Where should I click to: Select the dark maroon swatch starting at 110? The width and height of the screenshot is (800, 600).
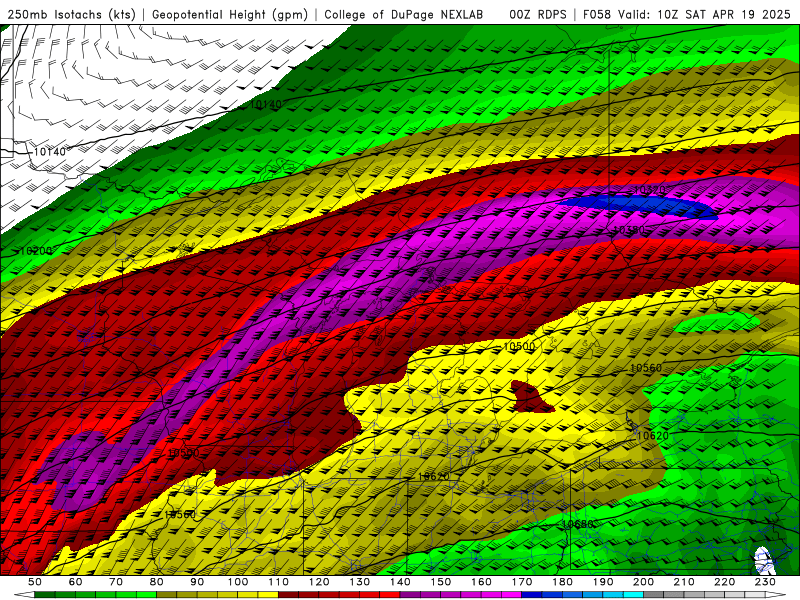coord(289,595)
